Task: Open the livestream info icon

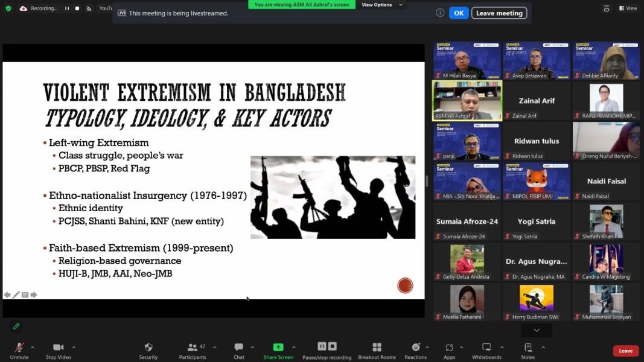Action: (440, 13)
